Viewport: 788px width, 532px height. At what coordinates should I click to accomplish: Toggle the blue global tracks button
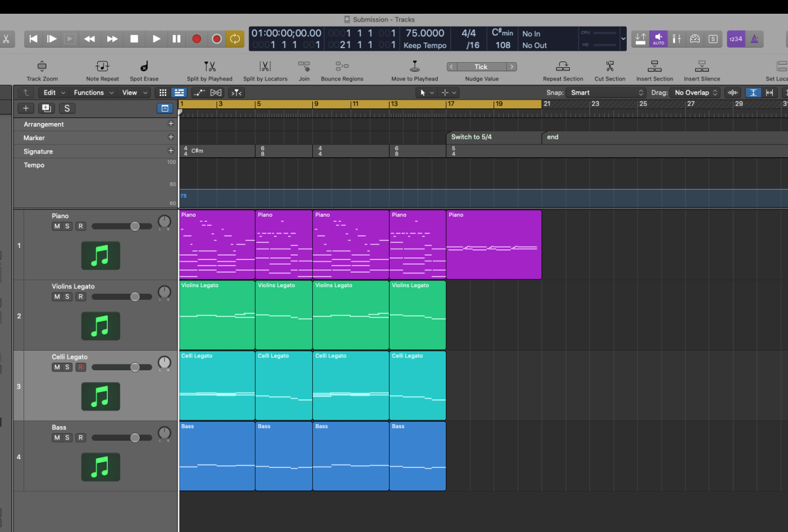(x=164, y=108)
